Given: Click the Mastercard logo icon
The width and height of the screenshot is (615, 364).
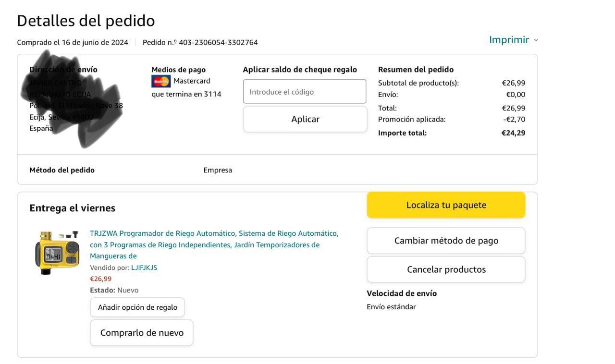Looking at the screenshot, I should [161, 81].
